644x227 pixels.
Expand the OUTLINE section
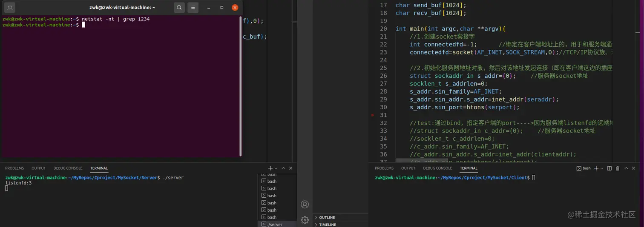point(340,217)
